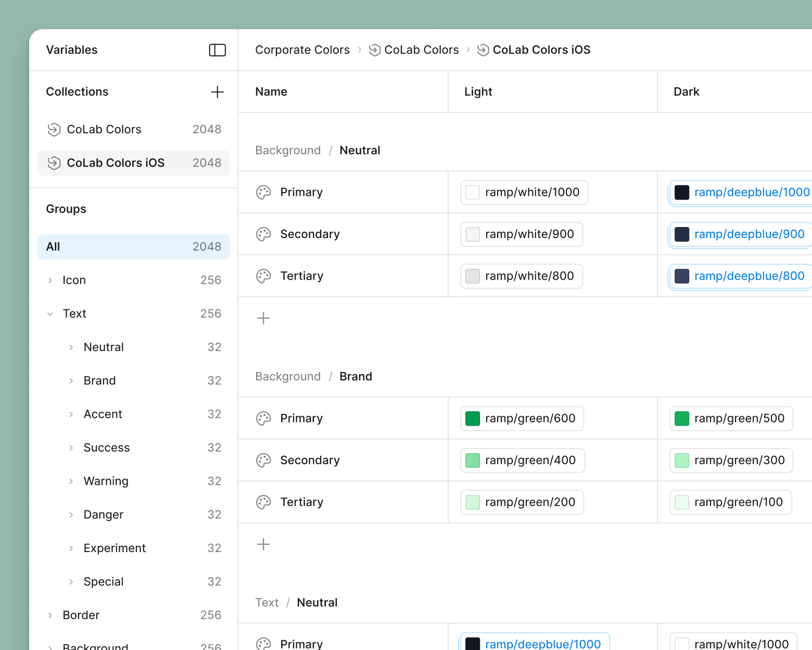Add a variable below Background Brand group

263,544
